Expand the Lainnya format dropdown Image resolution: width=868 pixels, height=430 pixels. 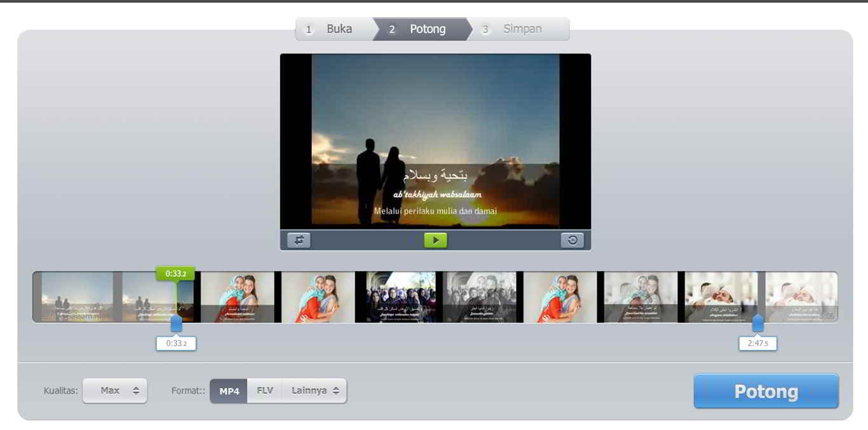pyautogui.click(x=315, y=391)
